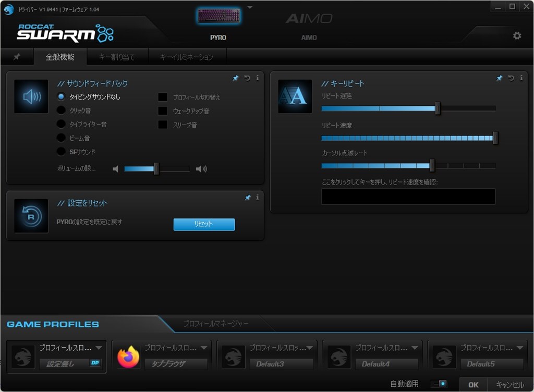Click the PYRO keyboard thumbnail at the top
This screenshot has width=534, height=392.
pyautogui.click(x=218, y=16)
